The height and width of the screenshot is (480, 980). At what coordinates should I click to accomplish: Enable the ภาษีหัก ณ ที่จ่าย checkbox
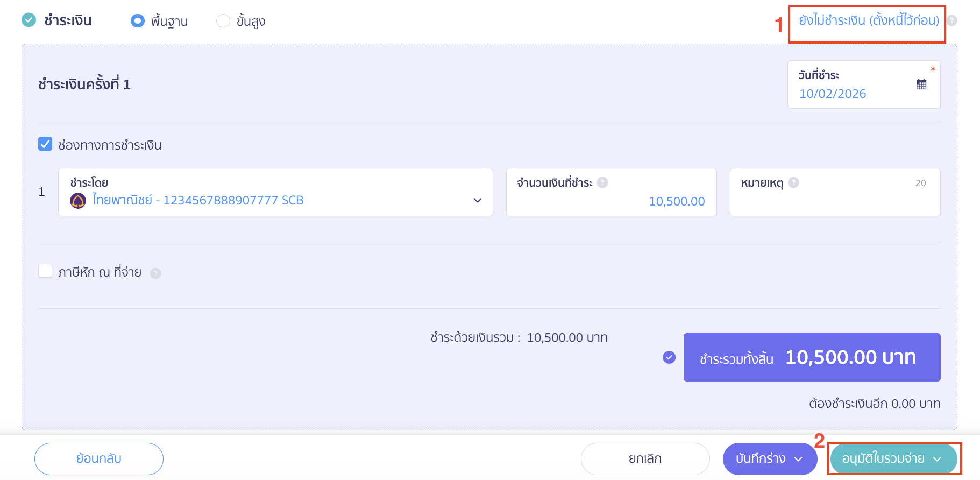pos(45,271)
